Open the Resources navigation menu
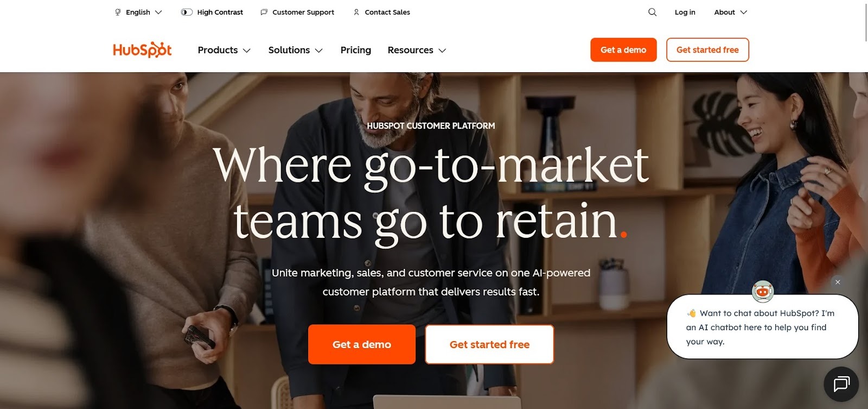This screenshot has height=409, width=868. [417, 50]
